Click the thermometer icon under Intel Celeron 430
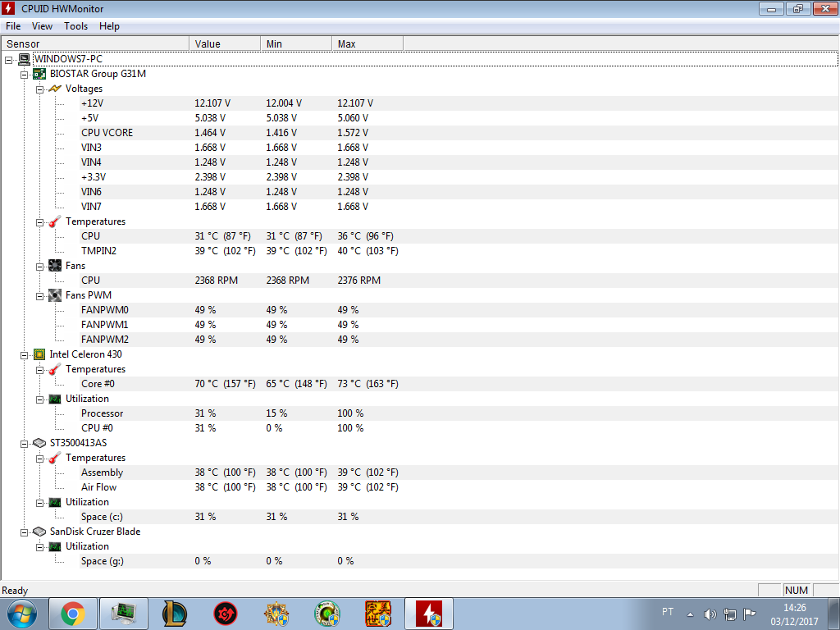840x630 pixels. click(55, 369)
